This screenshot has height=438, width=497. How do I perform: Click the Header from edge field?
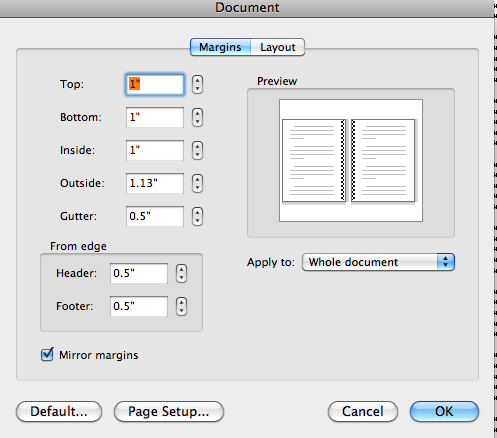139,273
